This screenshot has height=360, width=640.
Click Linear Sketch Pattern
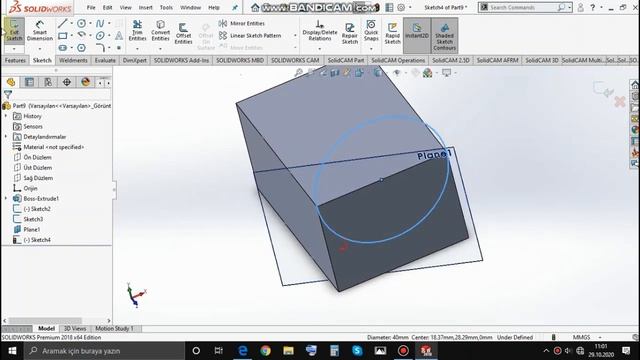point(250,36)
